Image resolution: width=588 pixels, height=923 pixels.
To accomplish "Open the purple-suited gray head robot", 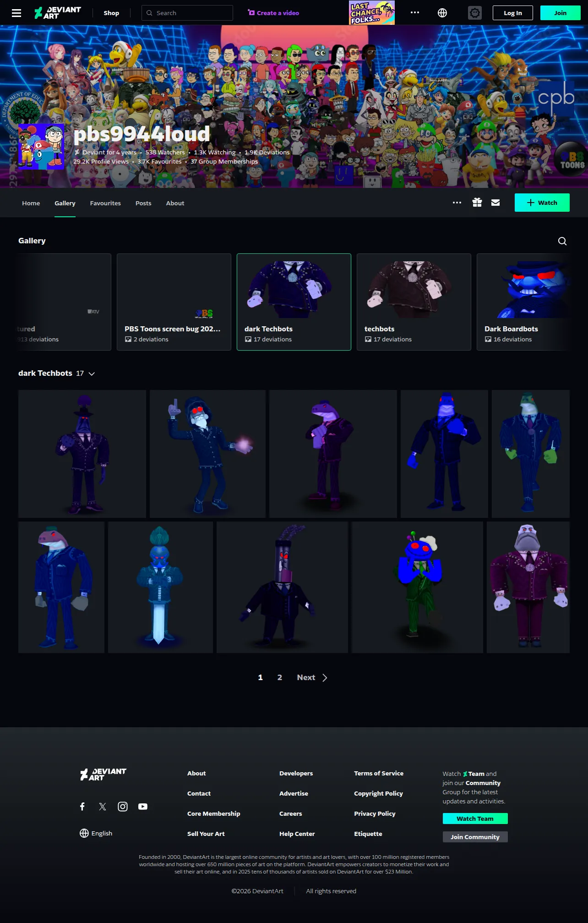I will (528, 587).
